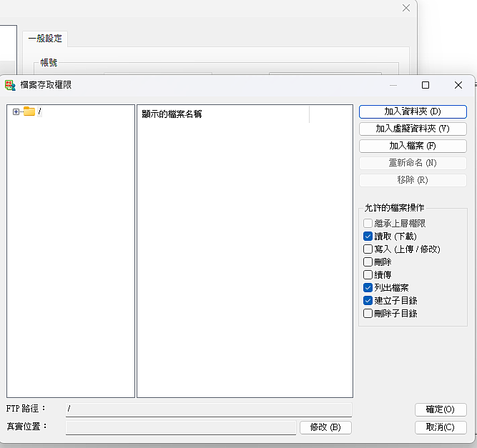This screenshot has width=477, height=448.
Task: Select the root folder icon in tree
Action: [x=29, y=111]
